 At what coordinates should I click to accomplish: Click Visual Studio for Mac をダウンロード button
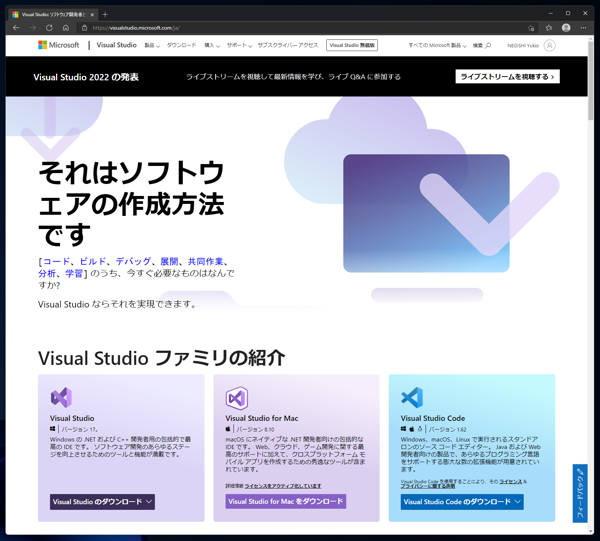pyautogui.click(x=285, y=501)
